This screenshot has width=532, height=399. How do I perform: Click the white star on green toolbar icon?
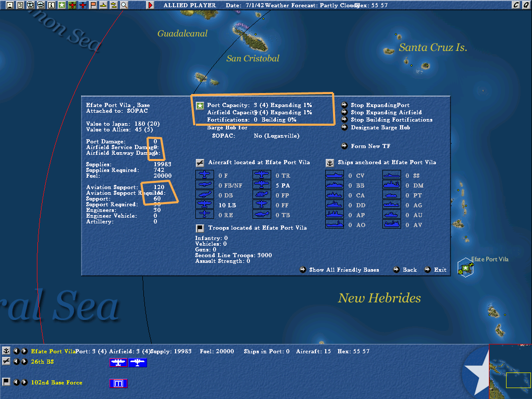(x=62, y=5)
